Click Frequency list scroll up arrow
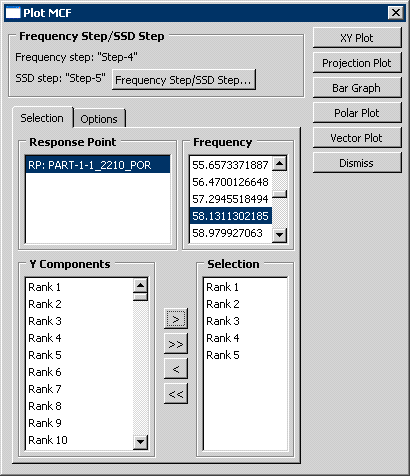 pyautogui.click(x=279, y=164)
